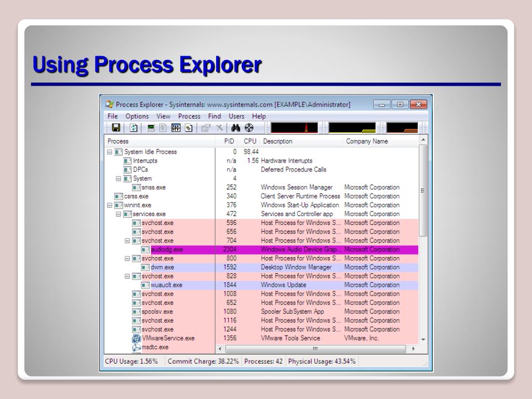Click the Refresh Now toolbar icon
The width and height of the screenshot is (532, 399).
134,128
